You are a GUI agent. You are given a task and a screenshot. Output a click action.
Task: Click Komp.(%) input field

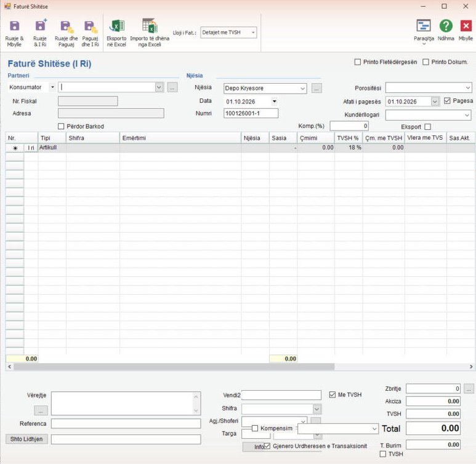click(x=349, y=126)
